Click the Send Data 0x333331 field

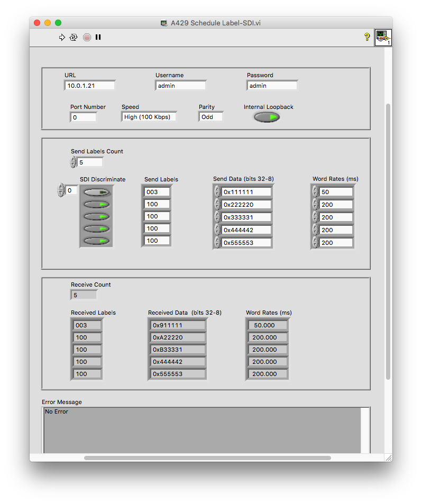(246, 217)
